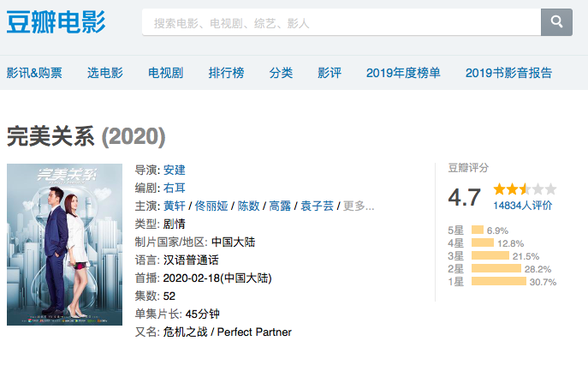Image resolution: width=588 pixels, height=365 pixels.
Task: Select alias 危机之战 / Perfect Partner
Action: tap(228, 332)
